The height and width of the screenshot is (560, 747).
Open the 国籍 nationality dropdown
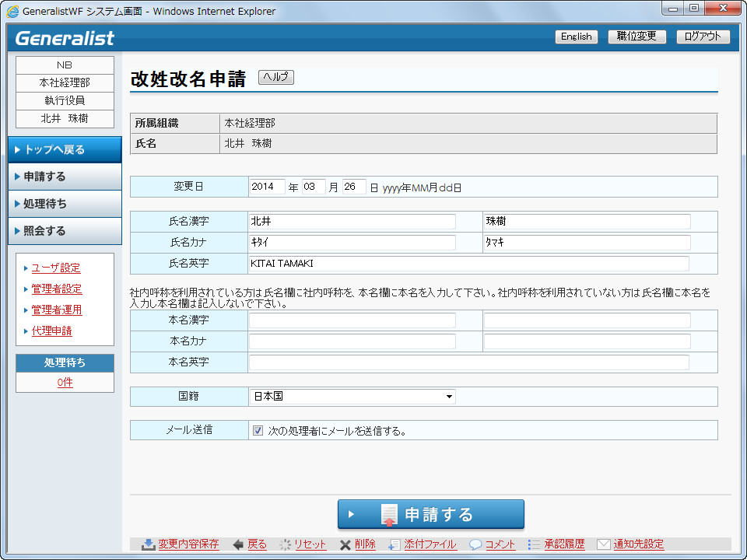pyautogui.click(x=352, y=397)
